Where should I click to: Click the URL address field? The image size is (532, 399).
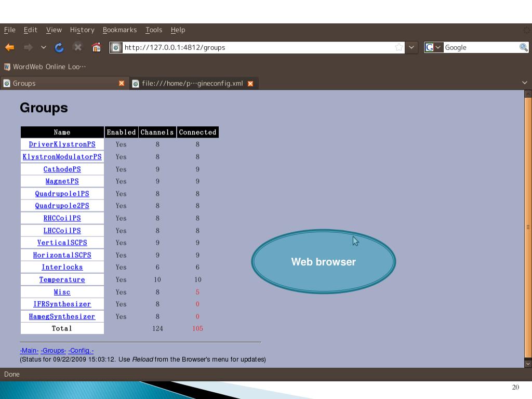click(258, 47)
